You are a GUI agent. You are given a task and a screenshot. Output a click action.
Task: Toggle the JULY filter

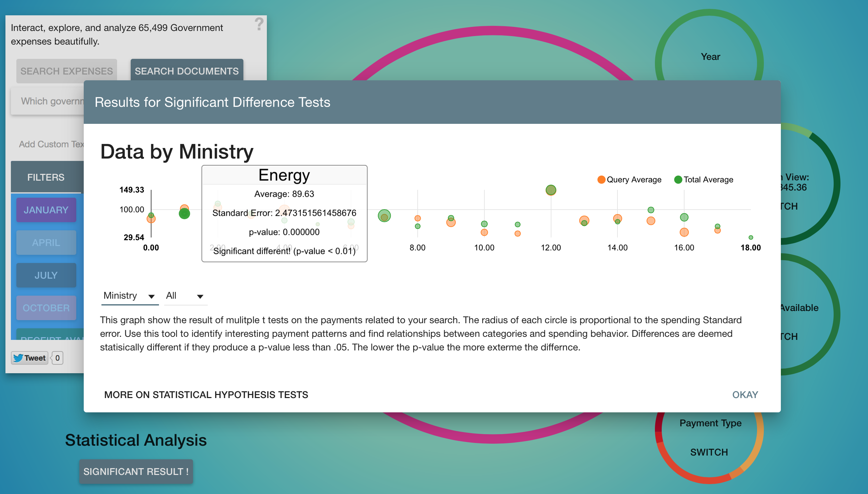click(46, 275)
